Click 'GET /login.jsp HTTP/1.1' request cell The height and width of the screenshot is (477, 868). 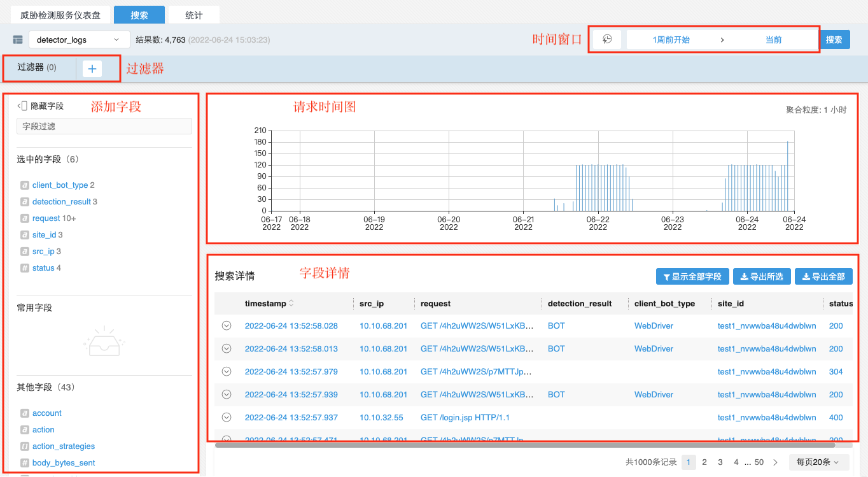click(465, 417)
